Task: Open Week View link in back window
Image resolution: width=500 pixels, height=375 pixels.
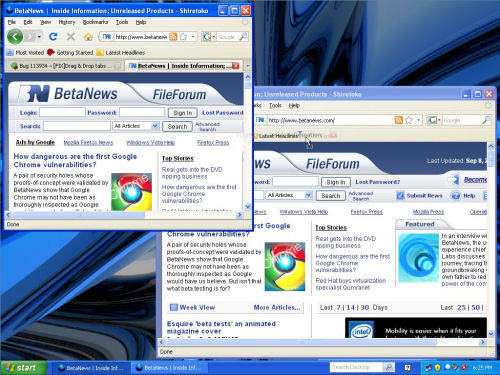Action: point(197,307)
